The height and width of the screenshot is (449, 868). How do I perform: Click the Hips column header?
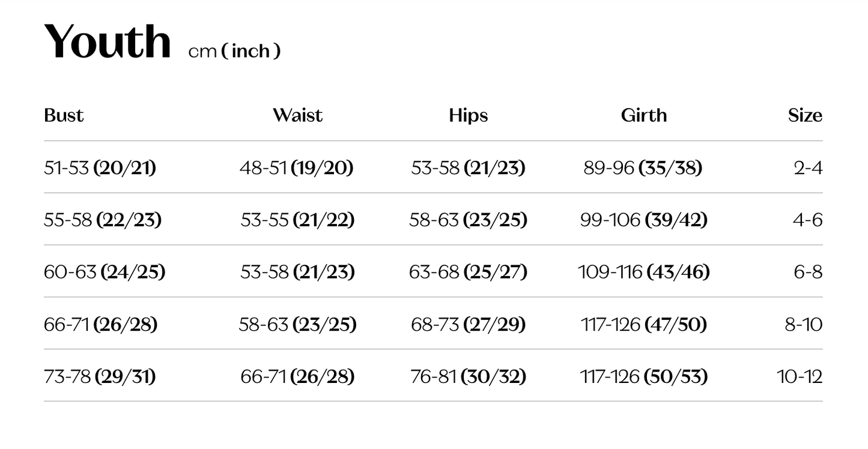468,115
